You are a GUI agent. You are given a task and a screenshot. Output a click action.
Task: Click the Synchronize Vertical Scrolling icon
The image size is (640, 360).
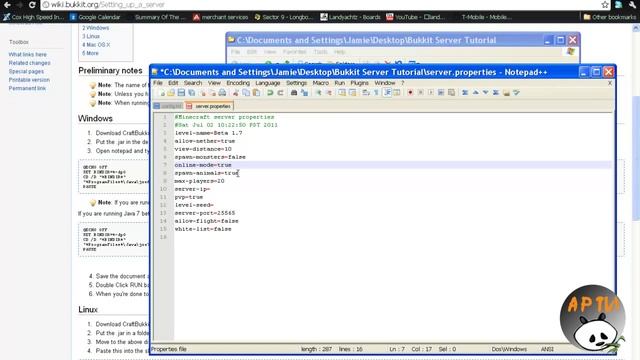(342, 93)
